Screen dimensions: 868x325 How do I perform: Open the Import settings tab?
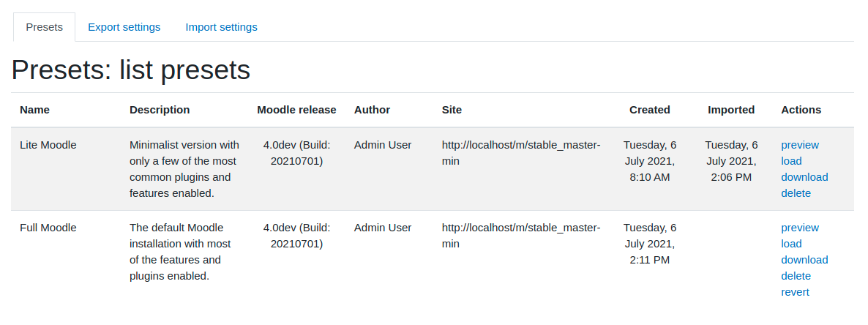tap(222, 27)
